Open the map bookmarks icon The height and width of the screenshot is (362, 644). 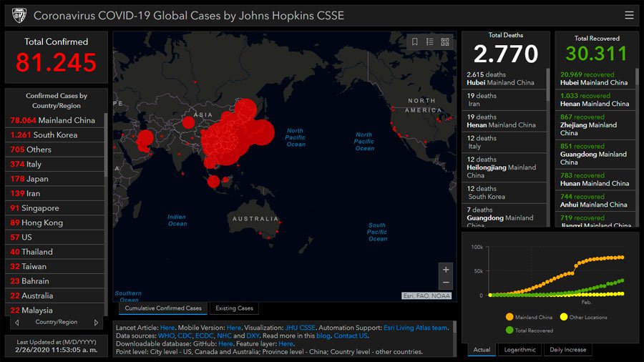pos(415,42)
